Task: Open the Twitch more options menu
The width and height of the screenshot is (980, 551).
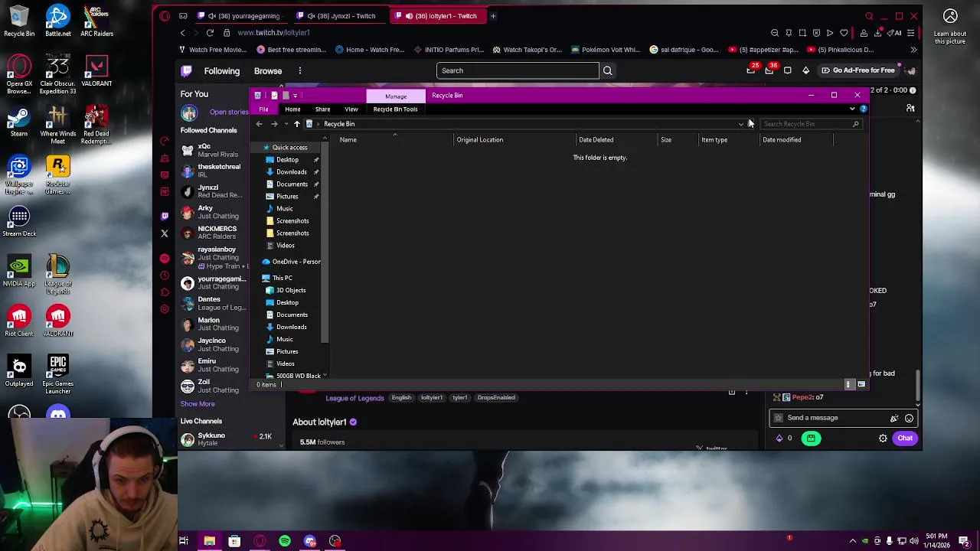Action: coord(300,71)
